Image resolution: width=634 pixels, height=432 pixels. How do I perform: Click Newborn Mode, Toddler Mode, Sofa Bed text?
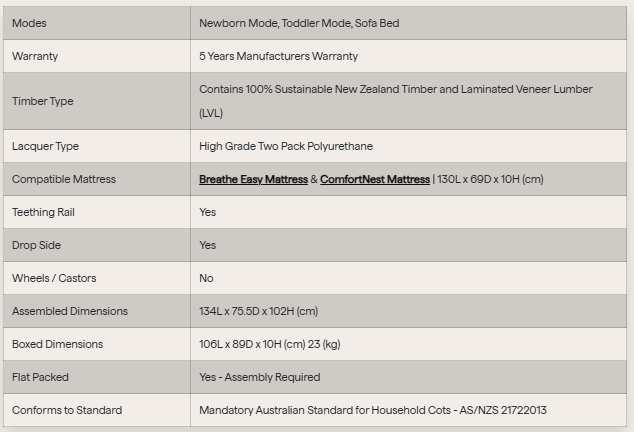tap(299, 23)
